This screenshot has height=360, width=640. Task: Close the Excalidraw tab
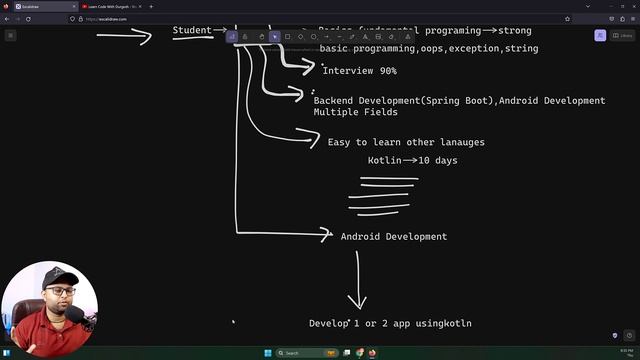click(x=74, y=7)
